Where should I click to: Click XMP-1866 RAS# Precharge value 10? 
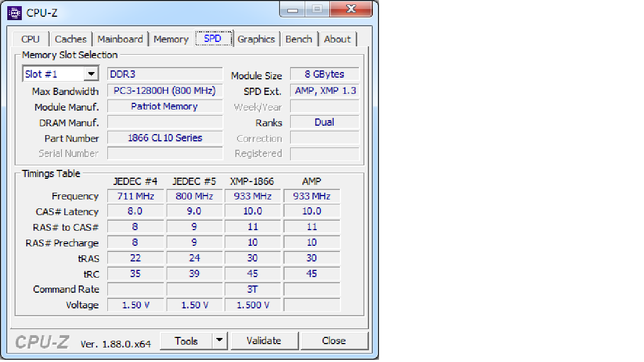pyautogui.click(x=253, y=242)
